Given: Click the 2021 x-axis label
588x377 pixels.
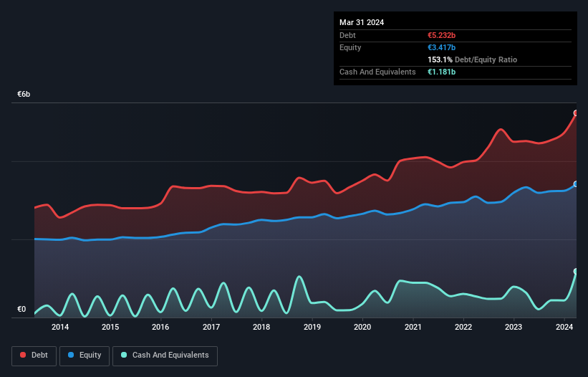Looking at the screenshot, I should pos(413,327).
